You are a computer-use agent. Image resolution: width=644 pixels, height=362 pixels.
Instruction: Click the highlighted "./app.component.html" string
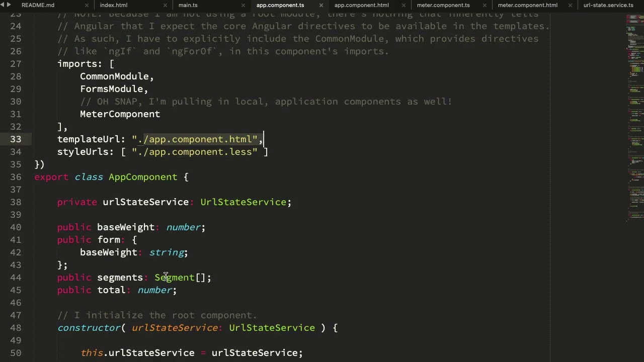point(194,139)
